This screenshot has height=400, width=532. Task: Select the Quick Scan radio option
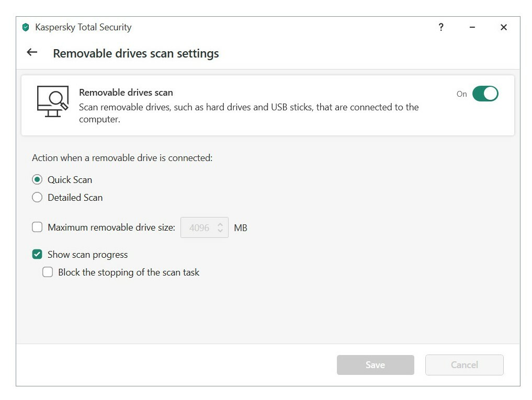tap(37, 180)
